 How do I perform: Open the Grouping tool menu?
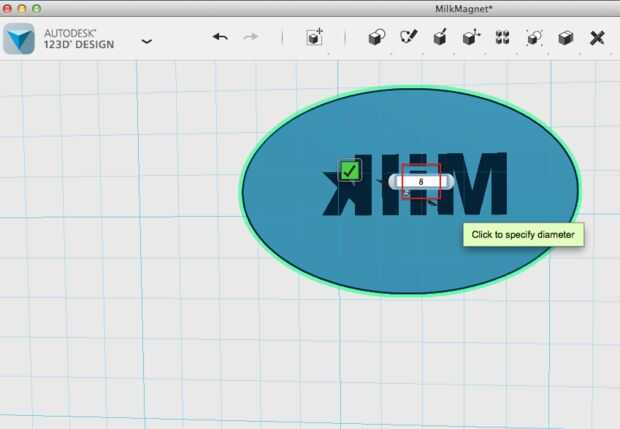click(x=534, y=38)
